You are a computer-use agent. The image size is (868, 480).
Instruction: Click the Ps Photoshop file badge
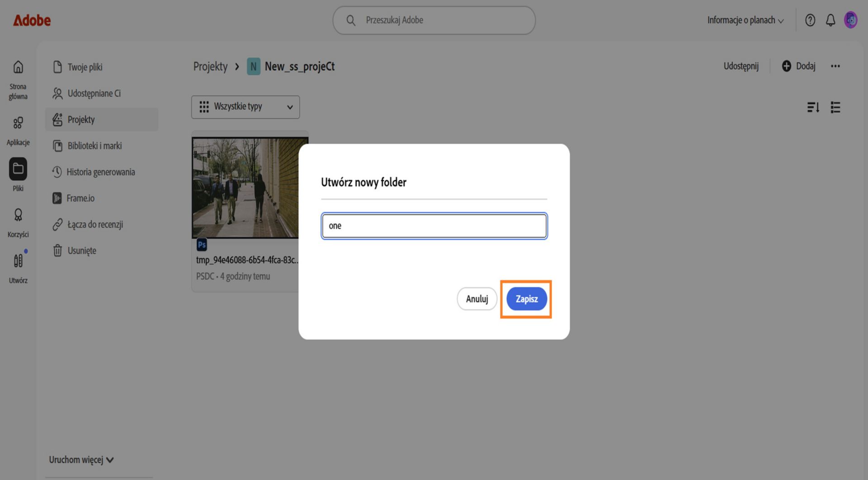(x=202, y=245)
